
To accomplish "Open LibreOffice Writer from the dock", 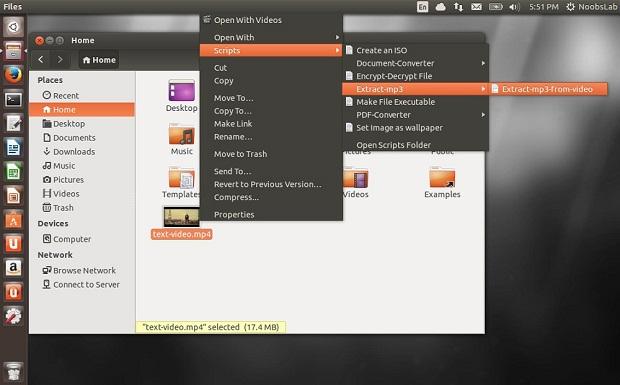I will (13, 147).
